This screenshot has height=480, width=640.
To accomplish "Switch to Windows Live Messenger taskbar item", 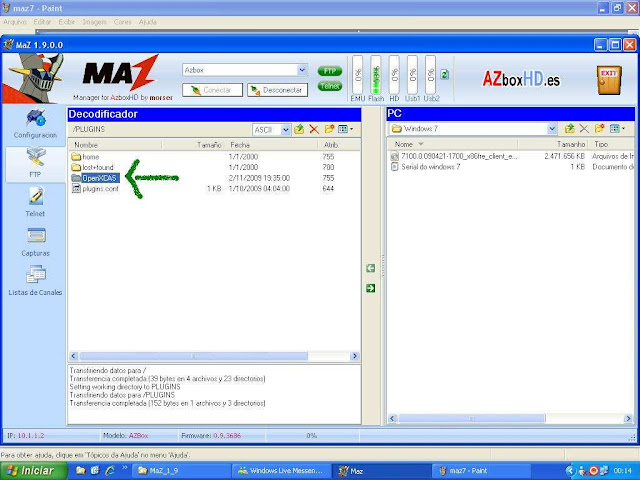I will pyautogui.click(x=281, y=471).
